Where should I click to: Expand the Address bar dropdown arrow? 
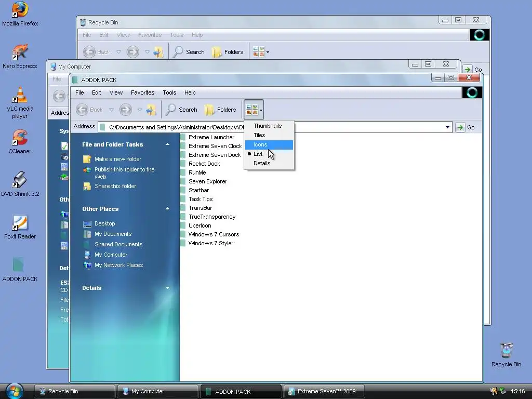447,127
